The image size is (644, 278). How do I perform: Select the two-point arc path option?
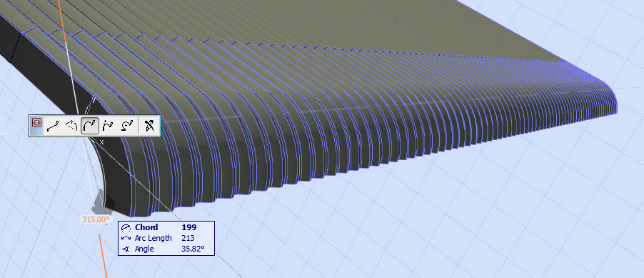coord(109,126)
